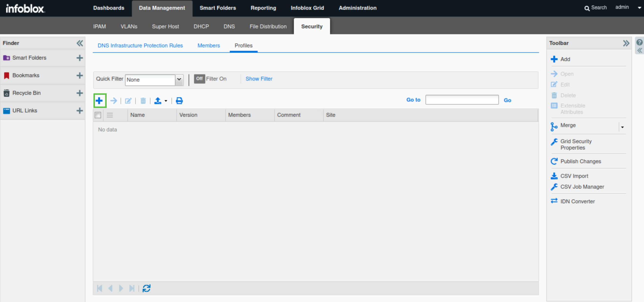Click the help question mark icon
The height and width of the screenshot is (302, 644).
coord(639,43)
